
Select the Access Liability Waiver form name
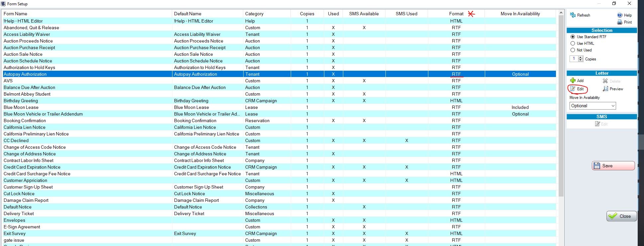27,34
